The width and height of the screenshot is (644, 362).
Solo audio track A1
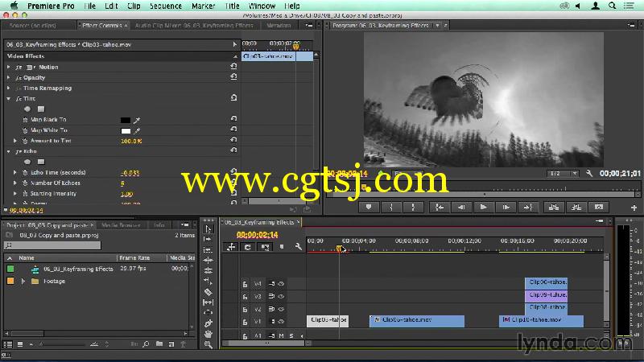pyautogui.click(x=291, y=335)
